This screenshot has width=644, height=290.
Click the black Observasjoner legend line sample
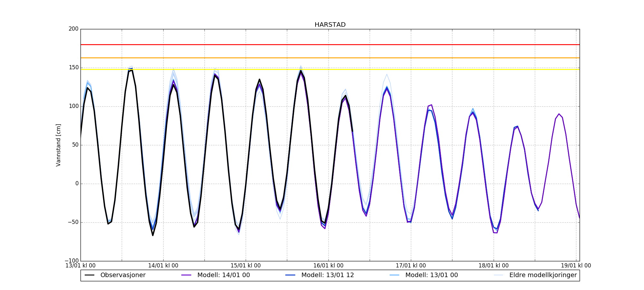[90, 275]
